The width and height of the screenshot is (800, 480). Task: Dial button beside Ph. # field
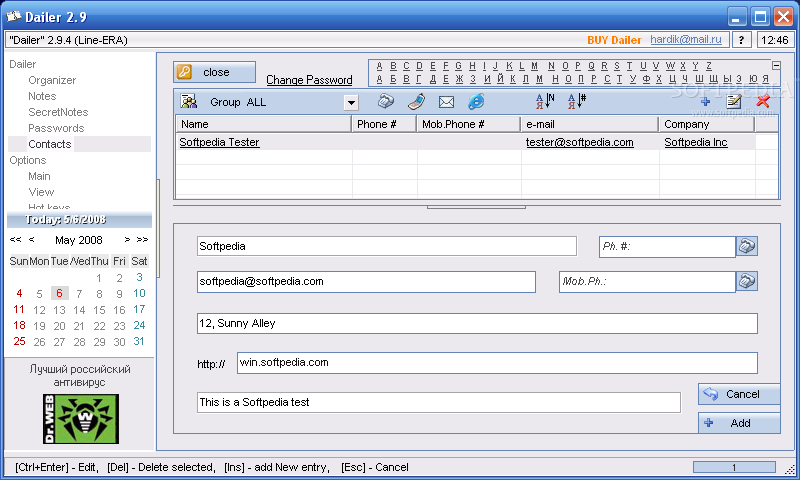pyautogui.click(x=747, y=246)
